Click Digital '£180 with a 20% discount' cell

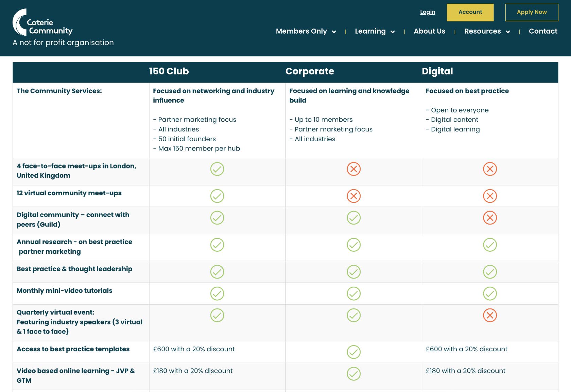tap(465, 371)
